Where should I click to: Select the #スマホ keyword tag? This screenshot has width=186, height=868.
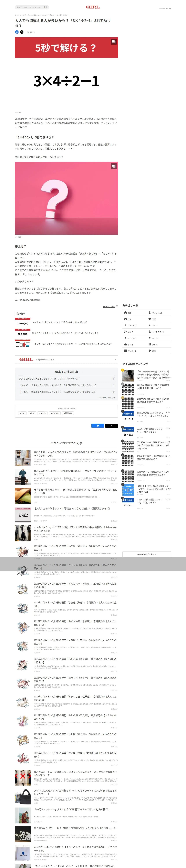tap(43, 413)
